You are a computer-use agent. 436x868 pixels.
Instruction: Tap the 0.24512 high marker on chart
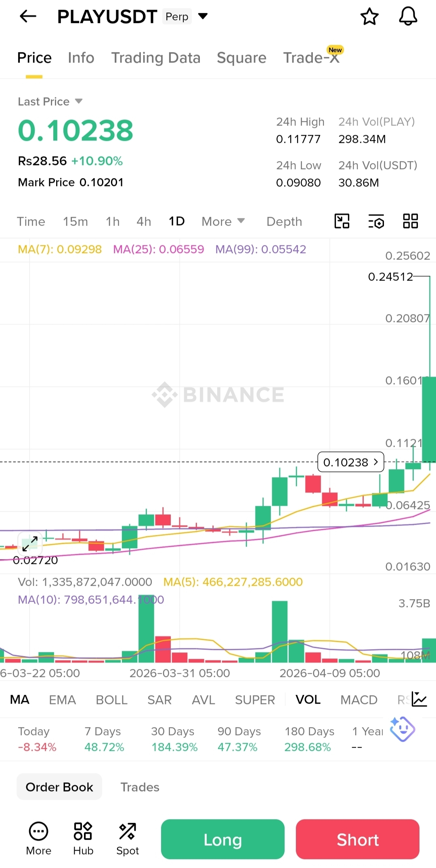pyautogui.click(x=390, y=277)
